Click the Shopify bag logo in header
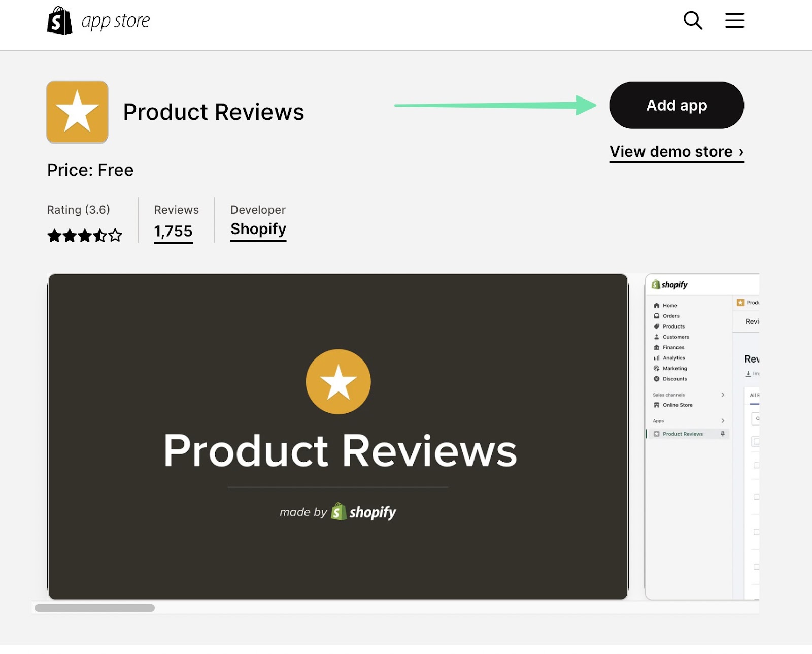 click(60, 21)
